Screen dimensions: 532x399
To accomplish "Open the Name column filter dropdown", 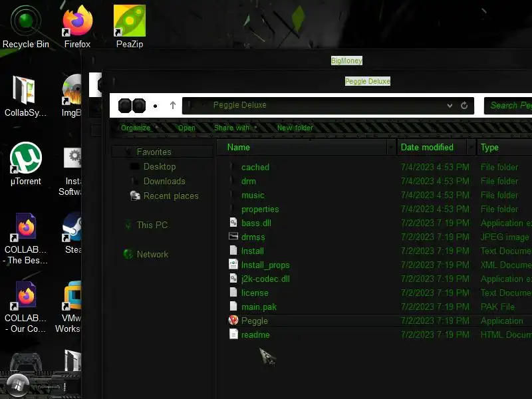I will tap(391, 147).
